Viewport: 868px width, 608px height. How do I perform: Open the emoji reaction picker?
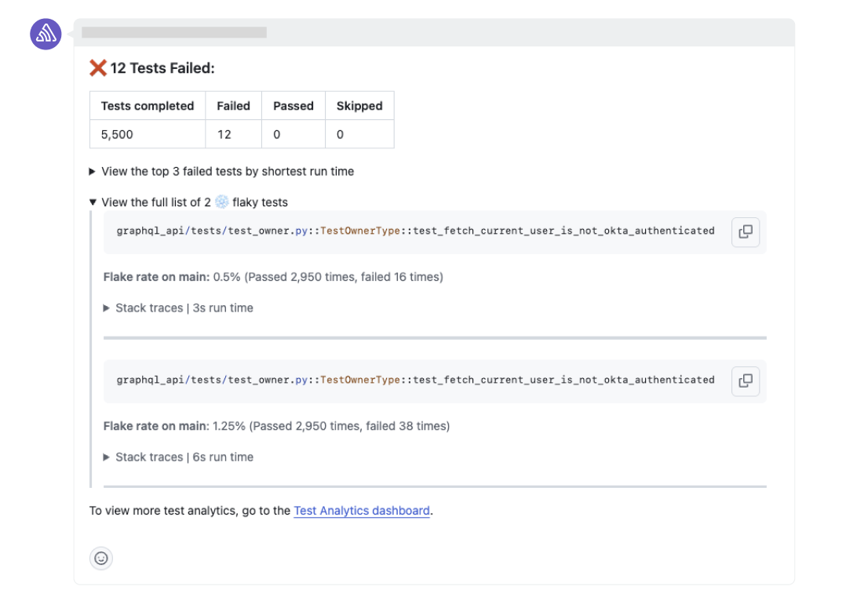[100, 558]
